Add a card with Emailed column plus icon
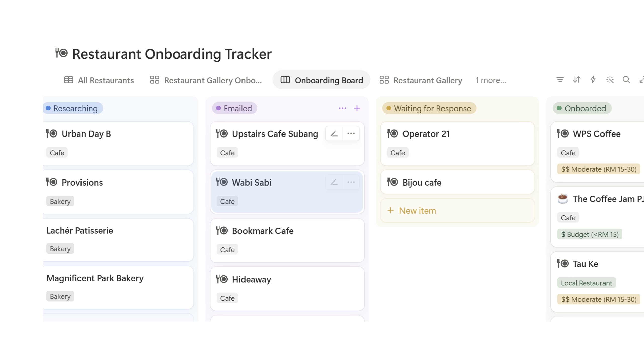The height and width of the screenshot is (362, 644). click(x=357, y=108)
